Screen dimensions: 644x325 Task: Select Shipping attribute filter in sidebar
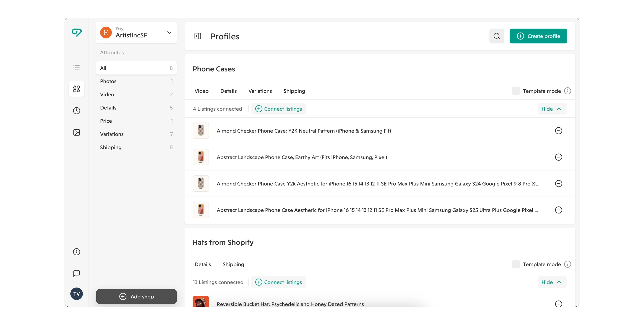click(x=111, y=147)
